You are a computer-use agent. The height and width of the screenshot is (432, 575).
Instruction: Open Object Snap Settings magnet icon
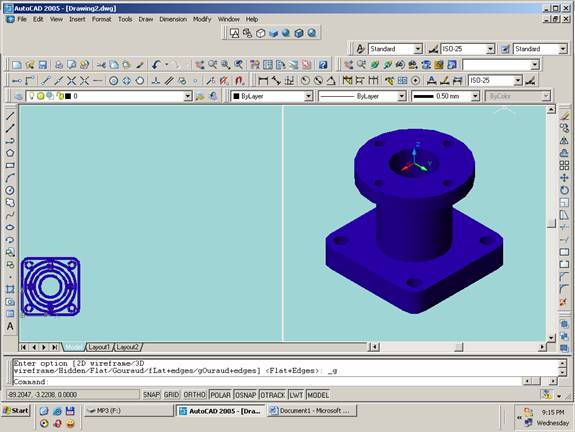point(239,80)
